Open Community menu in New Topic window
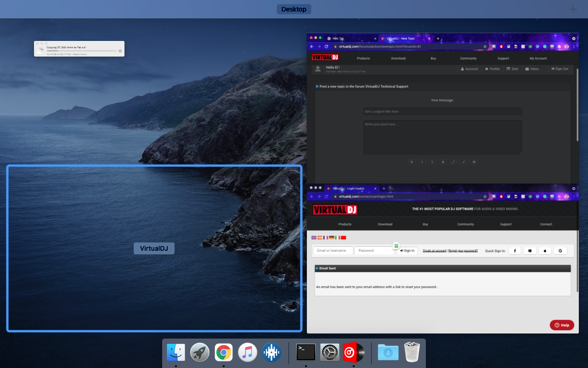Viewport: 588px width, 368px height. (468, 58)
